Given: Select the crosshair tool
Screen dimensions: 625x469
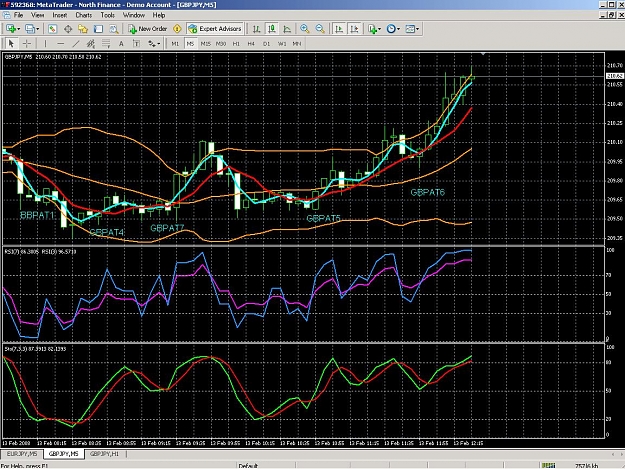Looking at the screenshot, I should click(27, 43).
